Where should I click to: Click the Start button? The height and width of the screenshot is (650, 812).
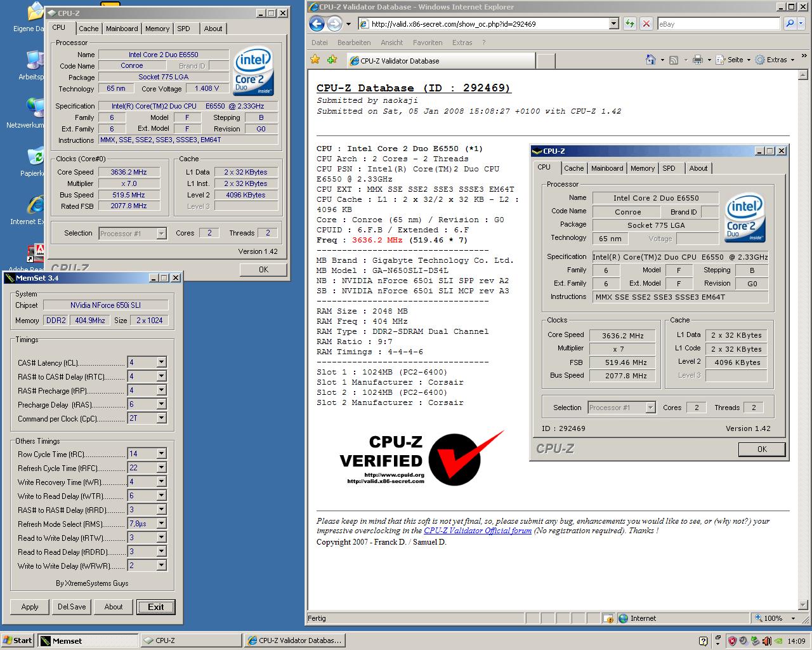tap(18, 640)
